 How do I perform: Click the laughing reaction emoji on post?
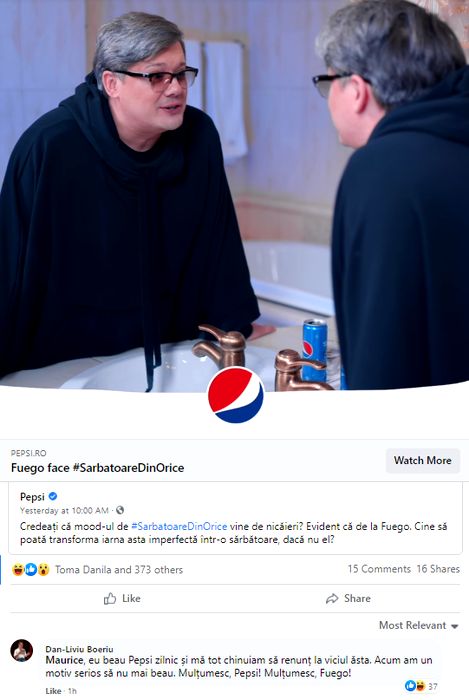point(18,569)
